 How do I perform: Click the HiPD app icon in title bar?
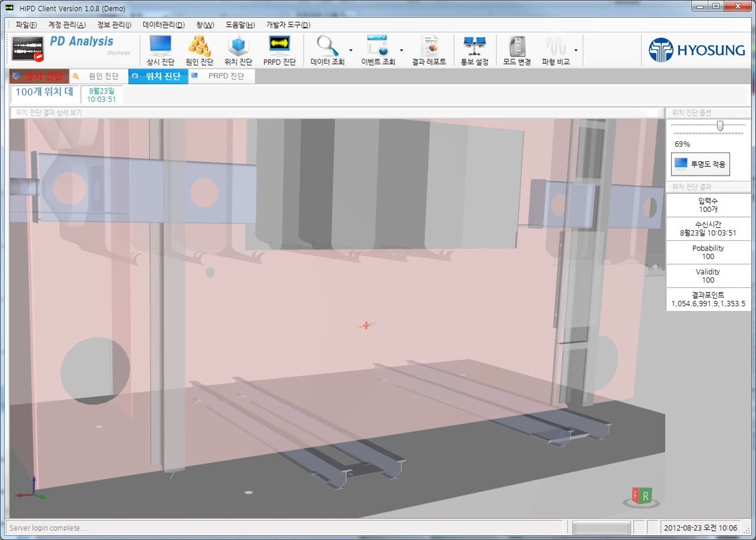tap(9, 8)
